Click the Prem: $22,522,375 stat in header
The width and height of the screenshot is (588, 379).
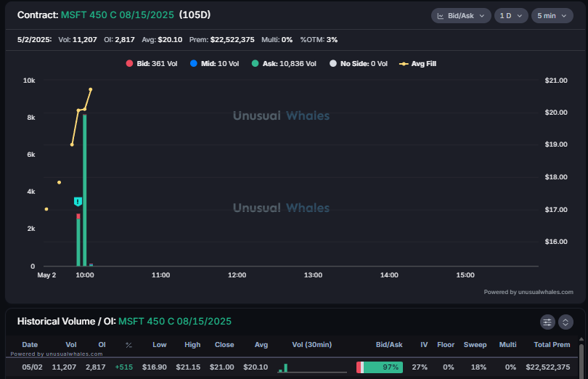tap(221, 40)
